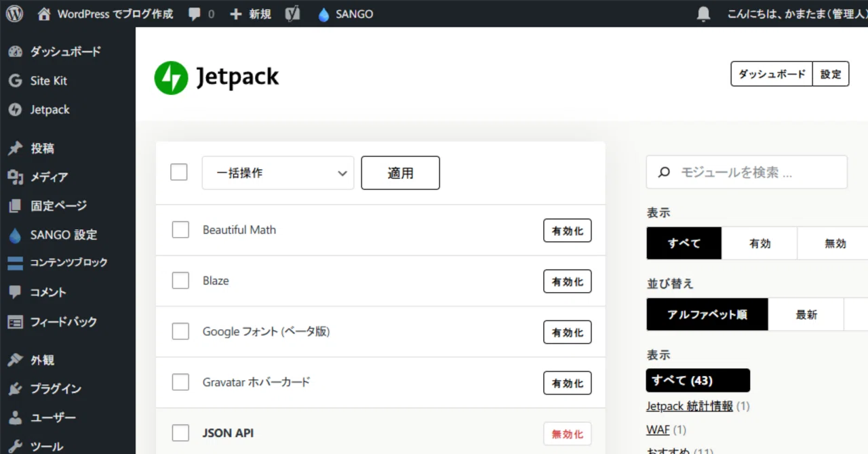Image resolution: width=868 pixels, height=454 pixels.
Task: Click the posts pin icon
Action: [x=15, y=148]
